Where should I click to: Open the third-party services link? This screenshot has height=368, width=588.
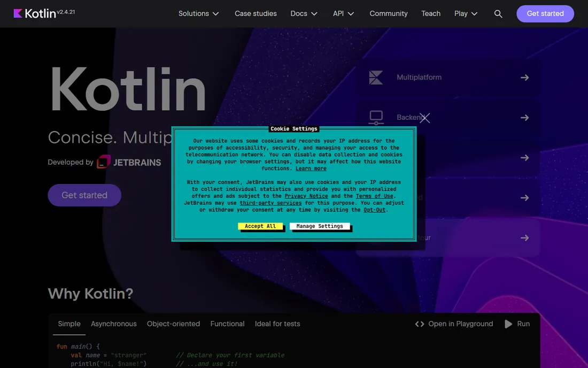(270, 203)
